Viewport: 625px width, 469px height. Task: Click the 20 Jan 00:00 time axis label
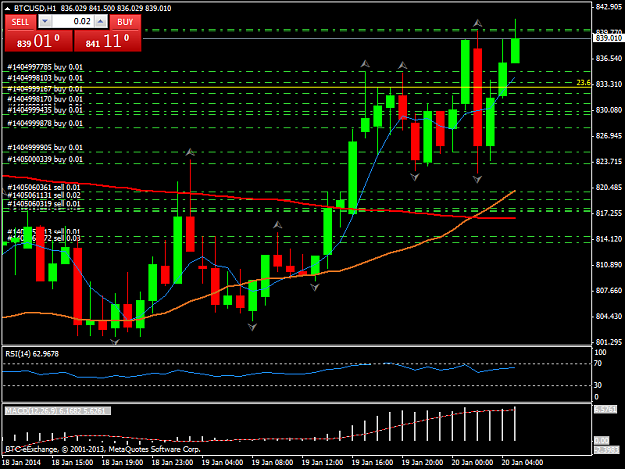(x=472, y=463)
